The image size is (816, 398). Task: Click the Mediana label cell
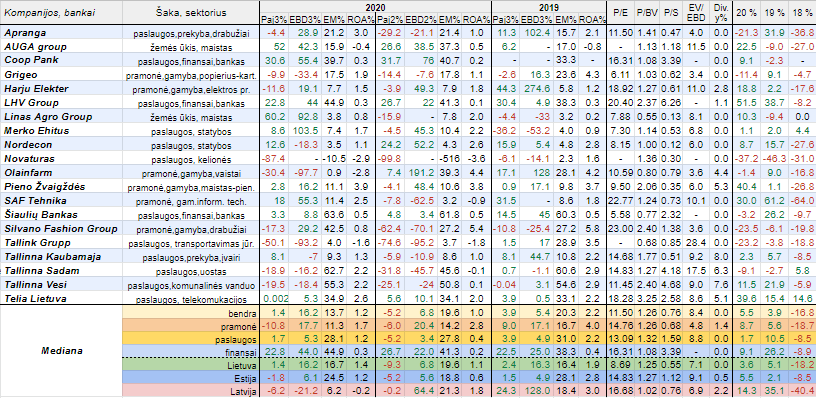point(61,351)
